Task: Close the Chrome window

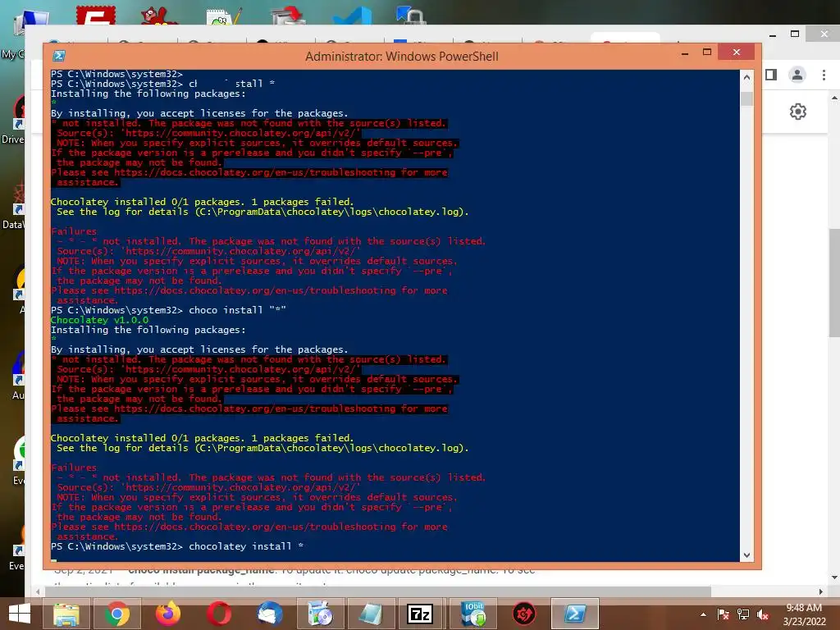Action: pyautogui.click(x=824, y=34)
